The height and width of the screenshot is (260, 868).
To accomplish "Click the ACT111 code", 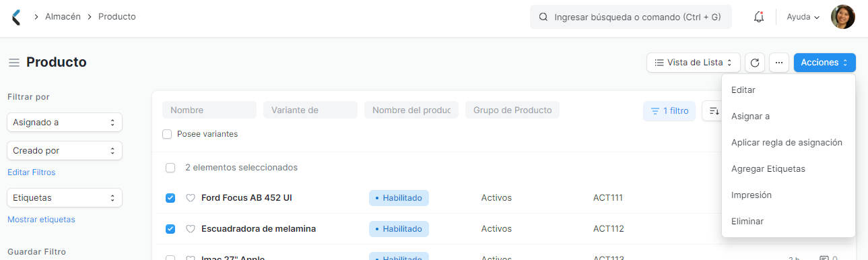I will (608, 198).
